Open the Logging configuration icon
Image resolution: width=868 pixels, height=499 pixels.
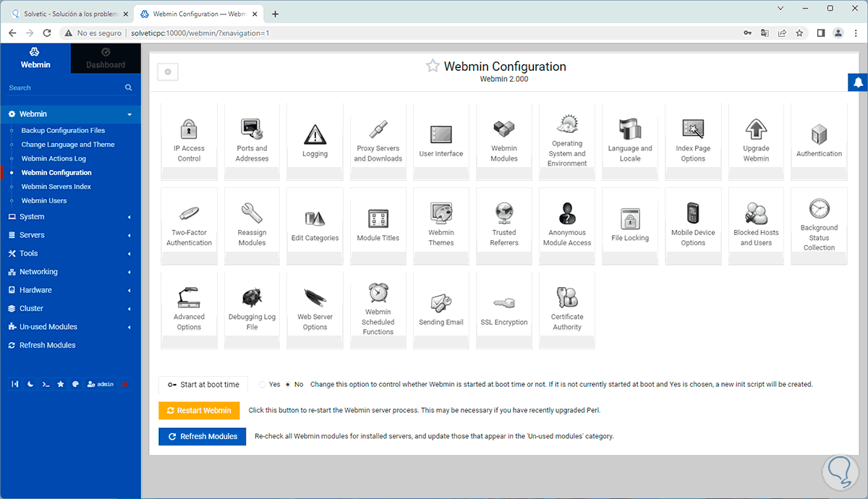(315, 142)
